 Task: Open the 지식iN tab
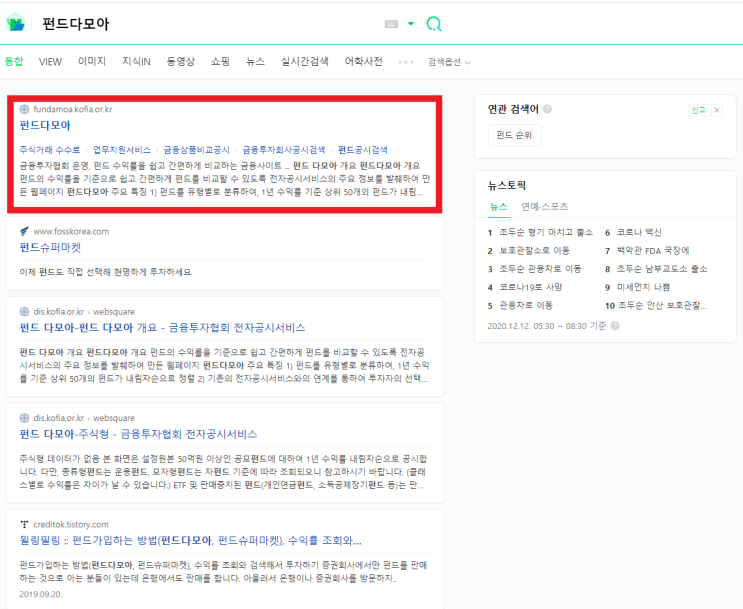coord(136,62)
